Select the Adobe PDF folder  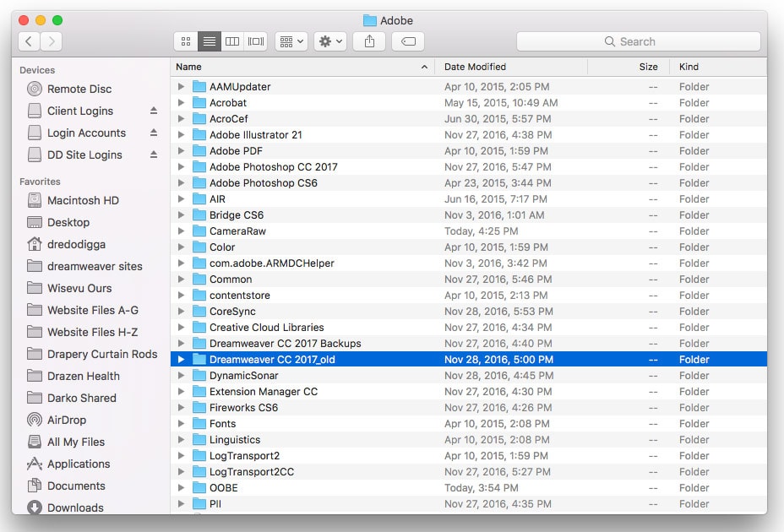pyautogui.click(x=469, y=151)
